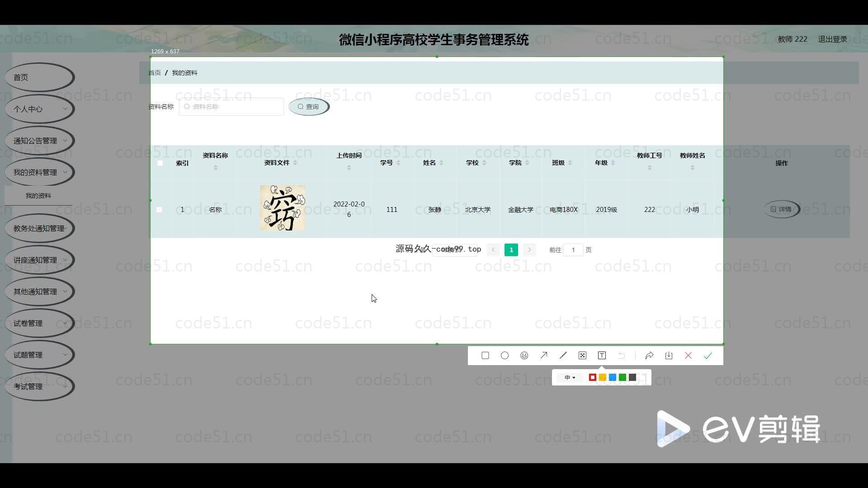Click the 教师 222 user label
The height and width of the screenshot is (488, 868).
[x=793, y=39]
